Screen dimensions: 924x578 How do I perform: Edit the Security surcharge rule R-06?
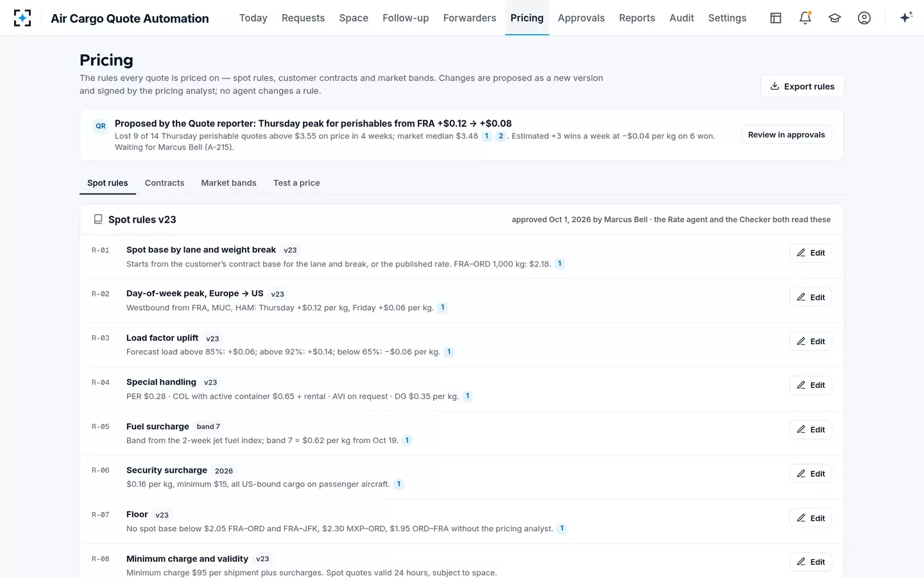(810, 474)
